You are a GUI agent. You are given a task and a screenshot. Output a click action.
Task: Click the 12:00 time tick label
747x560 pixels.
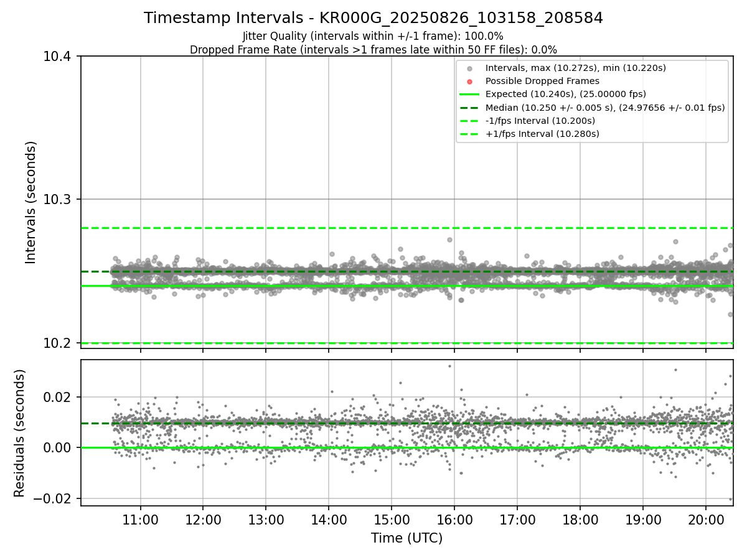pyautogui.click(x=203, y=520)
